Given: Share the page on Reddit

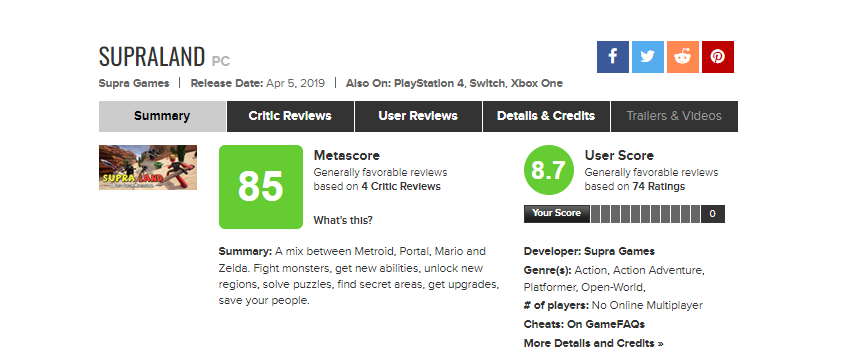Looking at the screenshot, I should (x=683, y=57).
